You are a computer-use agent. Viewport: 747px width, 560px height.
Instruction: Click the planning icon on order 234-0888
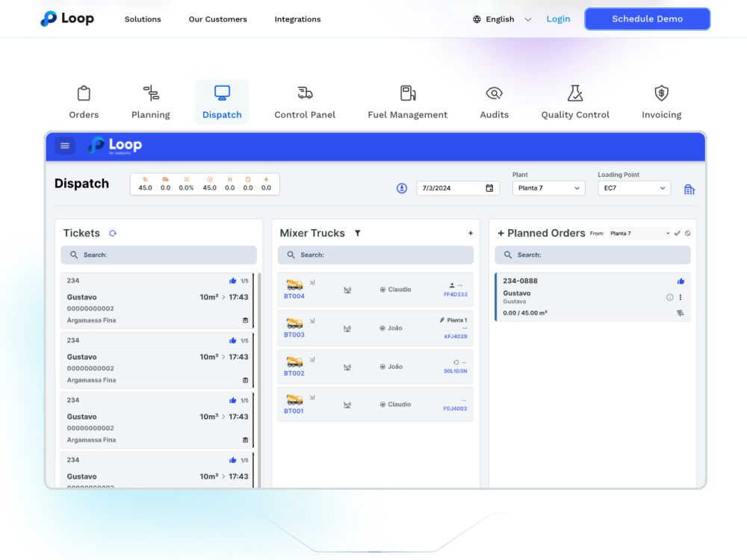pos(681,313)
